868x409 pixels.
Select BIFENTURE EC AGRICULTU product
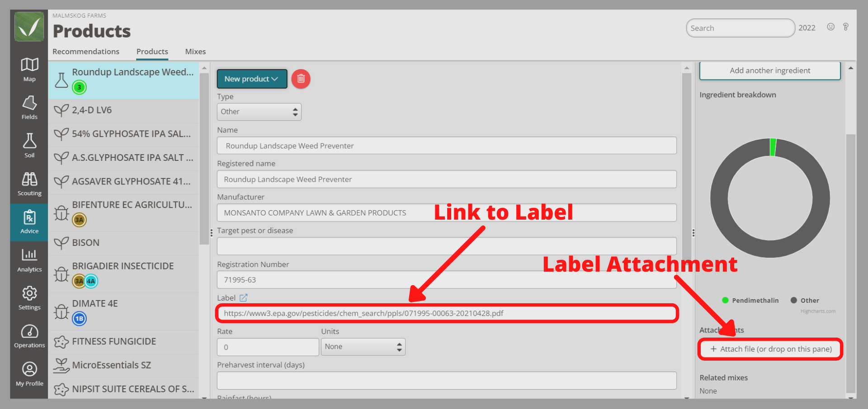coord(123,212)
